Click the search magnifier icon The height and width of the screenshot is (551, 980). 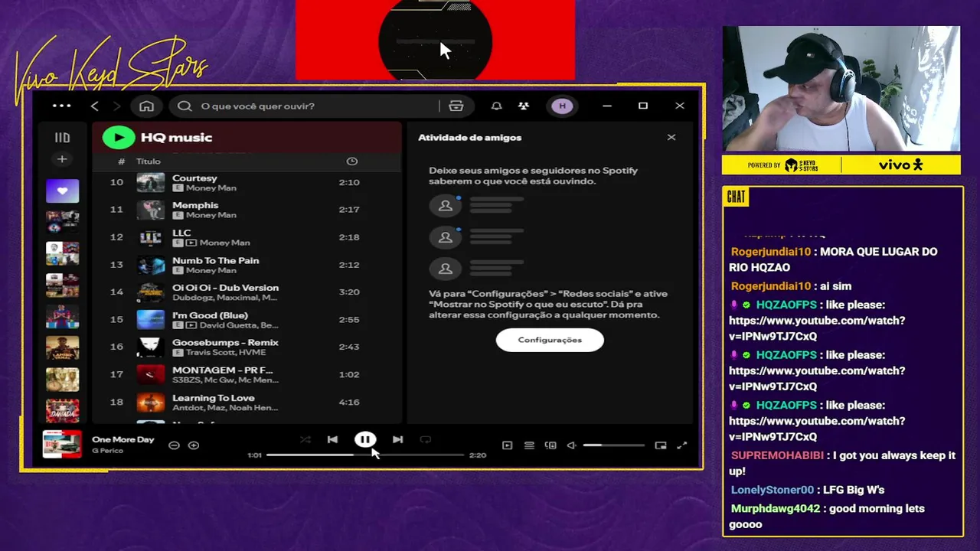coord(185,106)
